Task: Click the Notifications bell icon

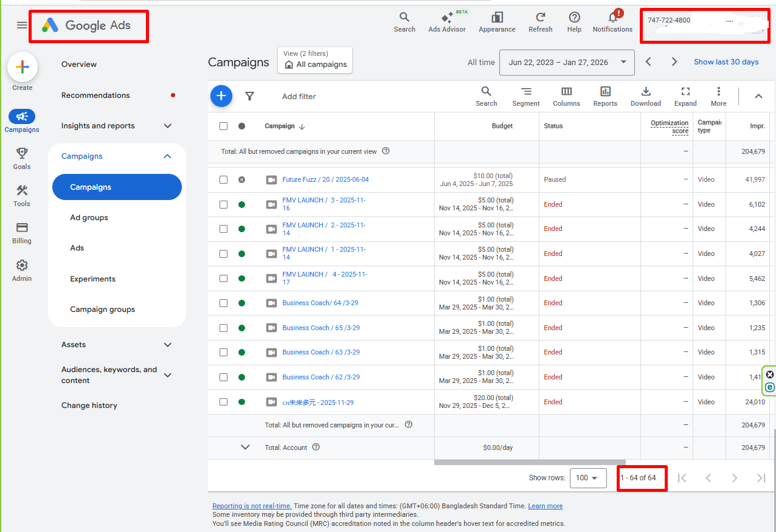Action: [x=612, y=18]
